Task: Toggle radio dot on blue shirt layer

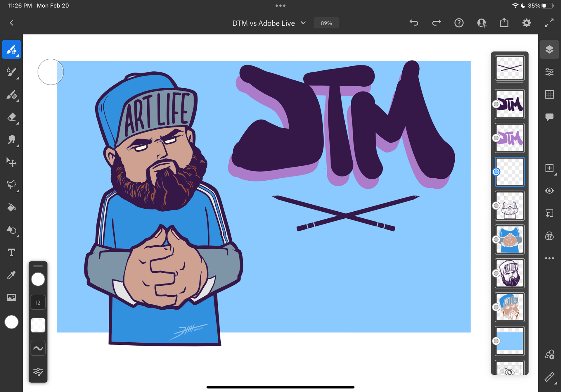Action: point(496,239)
